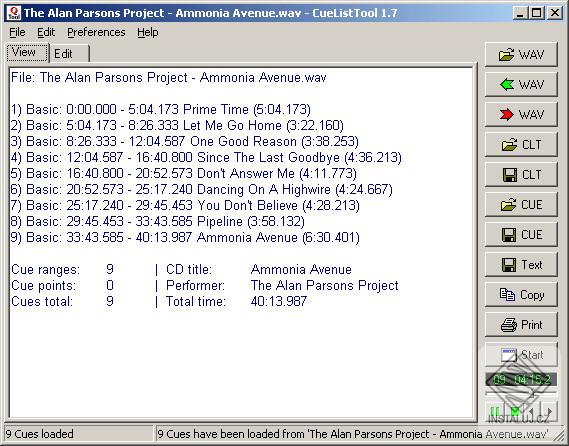Pause playback with the green pause button
Screen dimensions: 569x446
coord(494,411)
